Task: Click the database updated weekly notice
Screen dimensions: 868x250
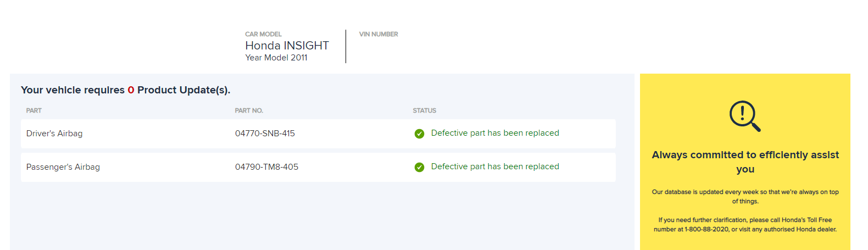Action: [x=745, y=197]
